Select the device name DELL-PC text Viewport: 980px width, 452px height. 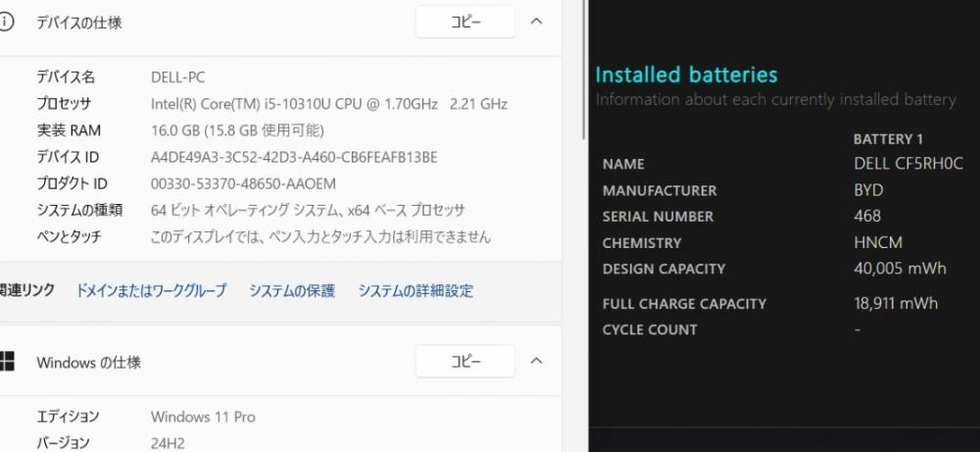178,77
